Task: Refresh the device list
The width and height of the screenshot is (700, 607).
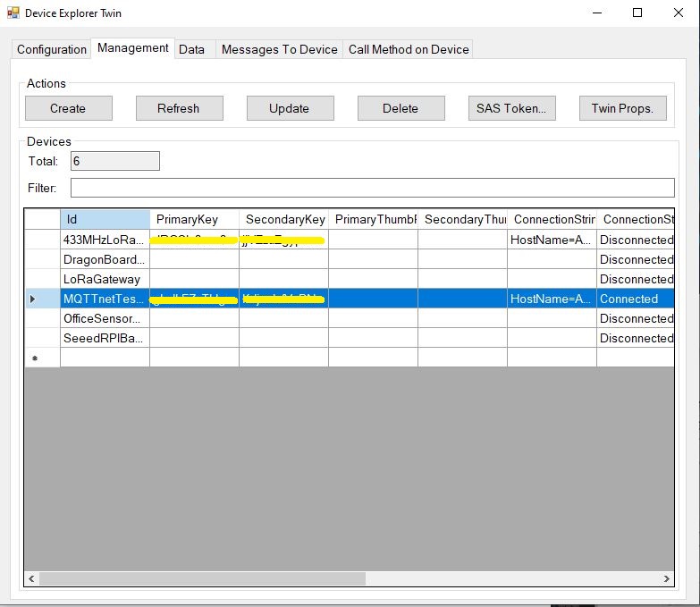Action: click(179, 108)
